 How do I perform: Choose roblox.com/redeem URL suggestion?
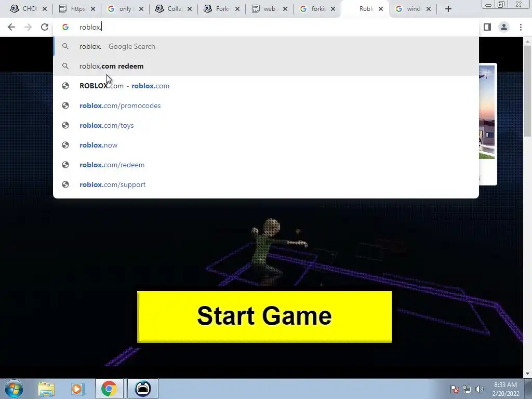click(265, 165)
